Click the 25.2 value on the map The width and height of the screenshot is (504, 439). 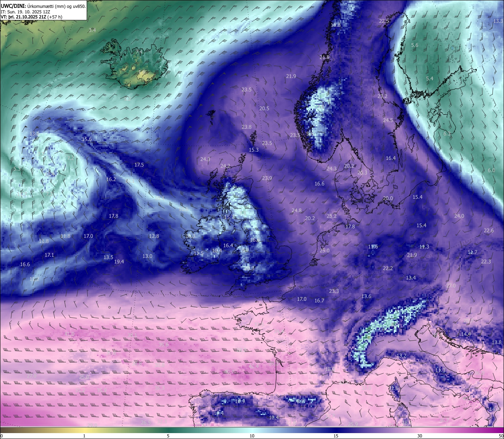332,216
